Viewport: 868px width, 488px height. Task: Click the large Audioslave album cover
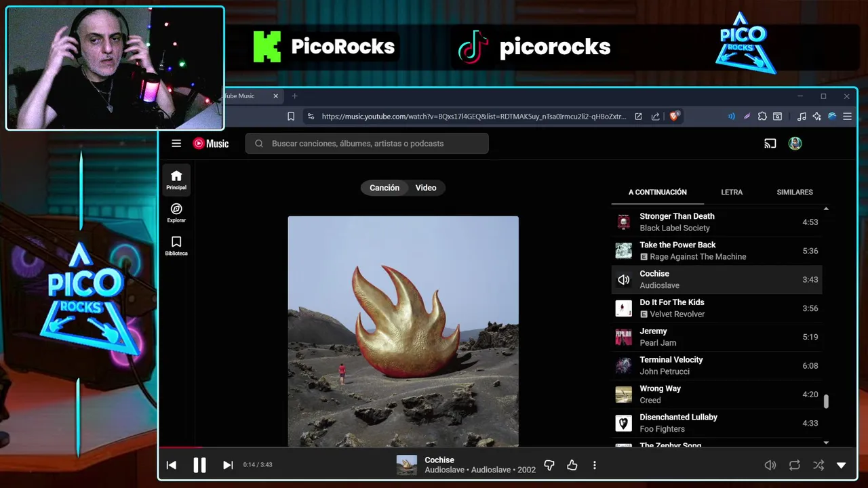403,331
